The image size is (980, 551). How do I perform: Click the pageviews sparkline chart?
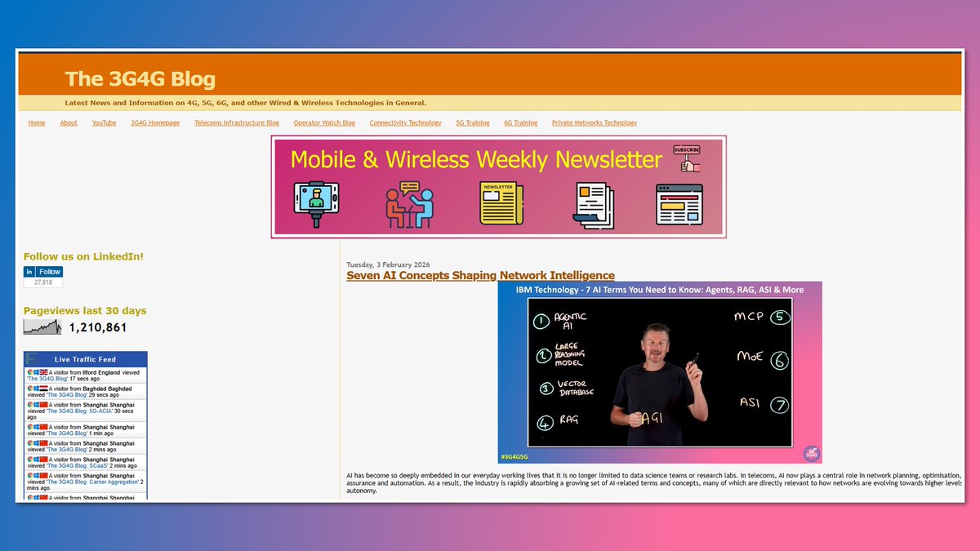[42, 327]
